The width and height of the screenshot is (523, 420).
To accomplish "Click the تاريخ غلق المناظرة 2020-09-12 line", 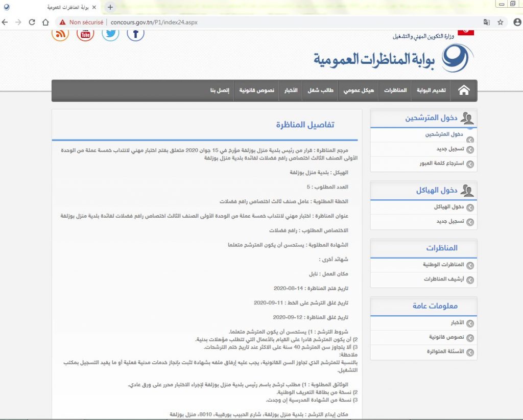I will (x=311, y=317).
